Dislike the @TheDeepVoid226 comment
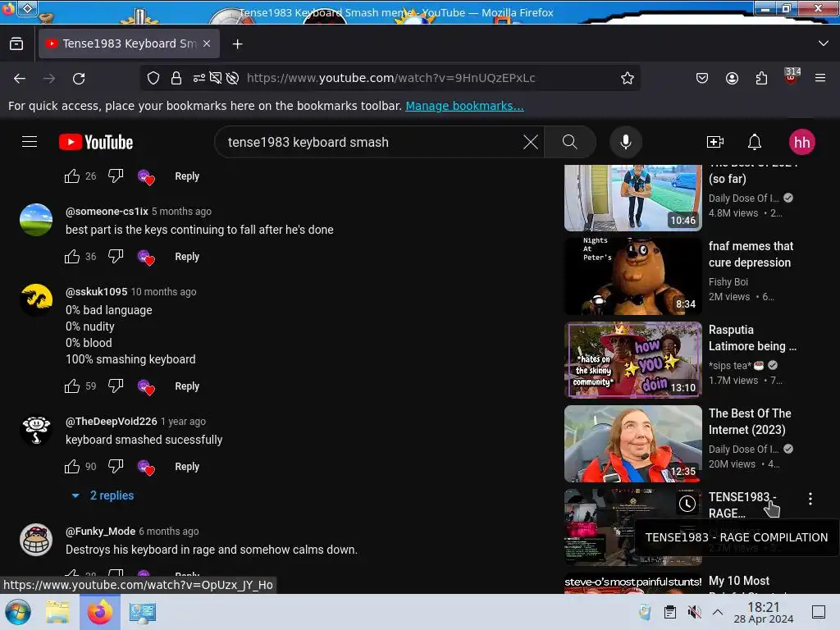 [x=116, y=467]
